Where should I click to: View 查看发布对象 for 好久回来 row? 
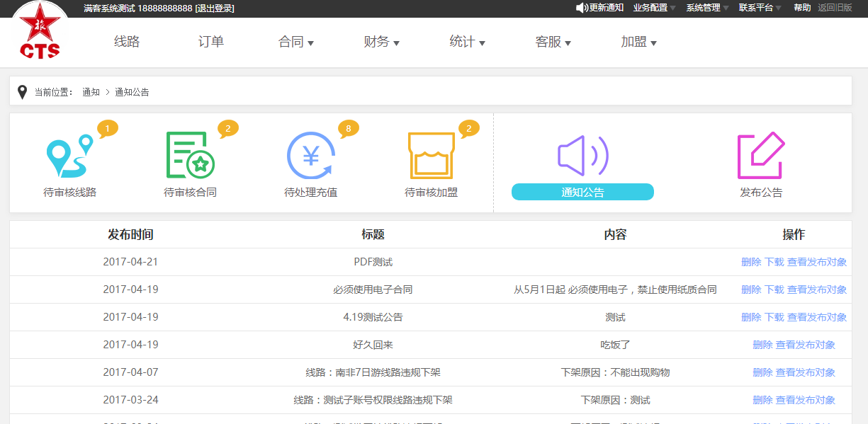(805, 345)
